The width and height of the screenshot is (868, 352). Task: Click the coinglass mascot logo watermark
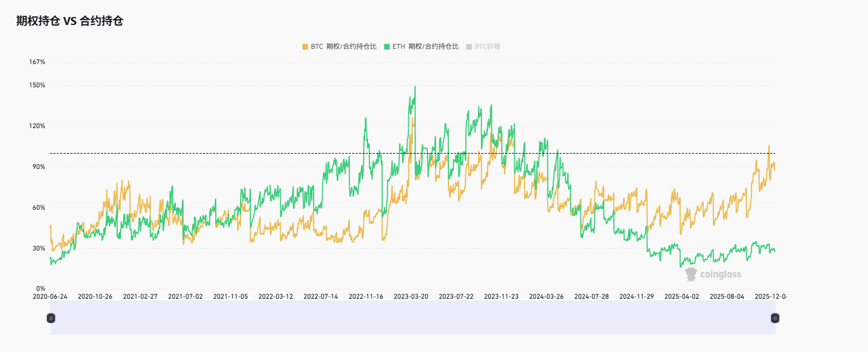[691, 274]
